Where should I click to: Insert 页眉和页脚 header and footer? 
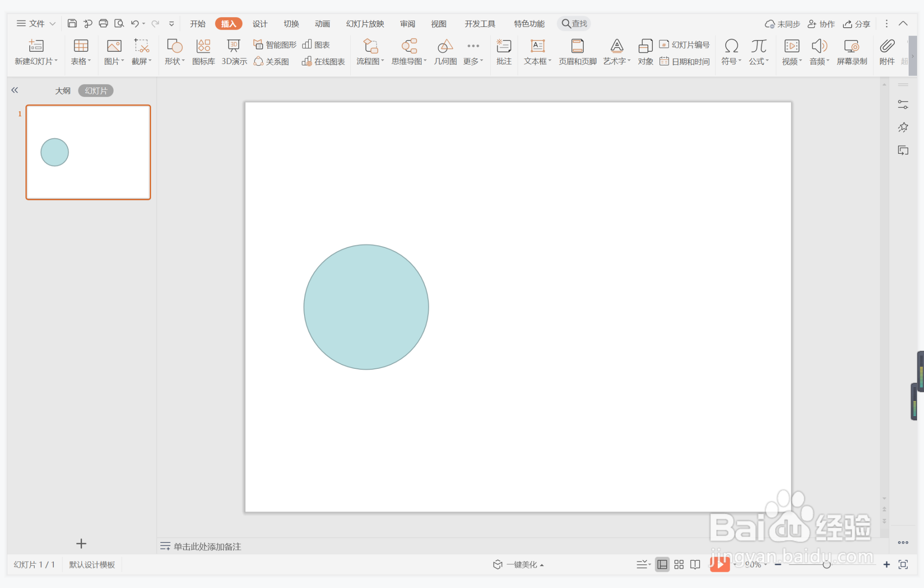[577, 51]
